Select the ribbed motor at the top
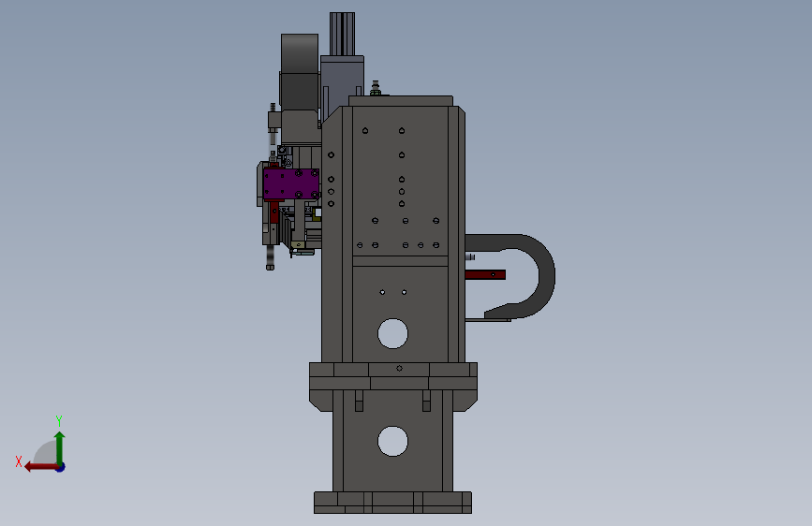 click(x=342, y=34)
